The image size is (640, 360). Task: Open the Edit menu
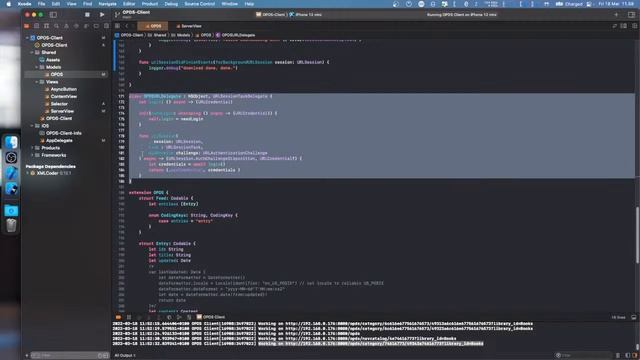click(x=56, y=4)
